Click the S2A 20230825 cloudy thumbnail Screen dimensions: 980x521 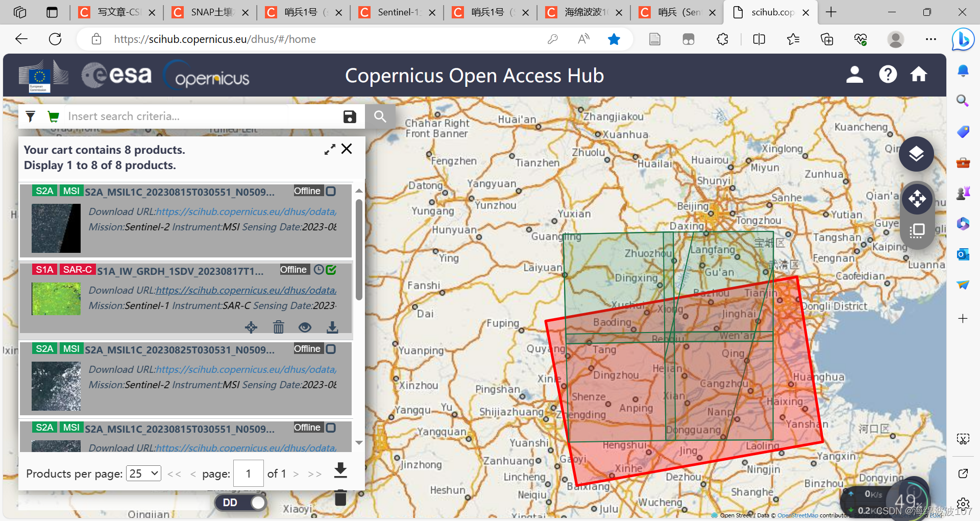tap(56, 386)
